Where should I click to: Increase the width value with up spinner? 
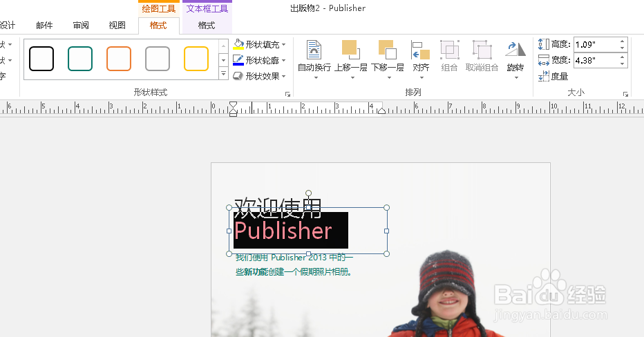click(x=623, y=57)
